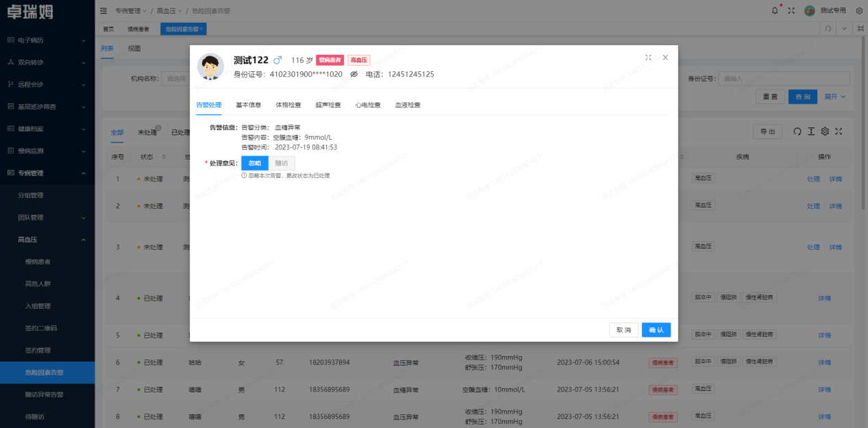This screenshot has height=428, width=868.
Task: Select the 随访 handling option
Action: click(282, 163)
